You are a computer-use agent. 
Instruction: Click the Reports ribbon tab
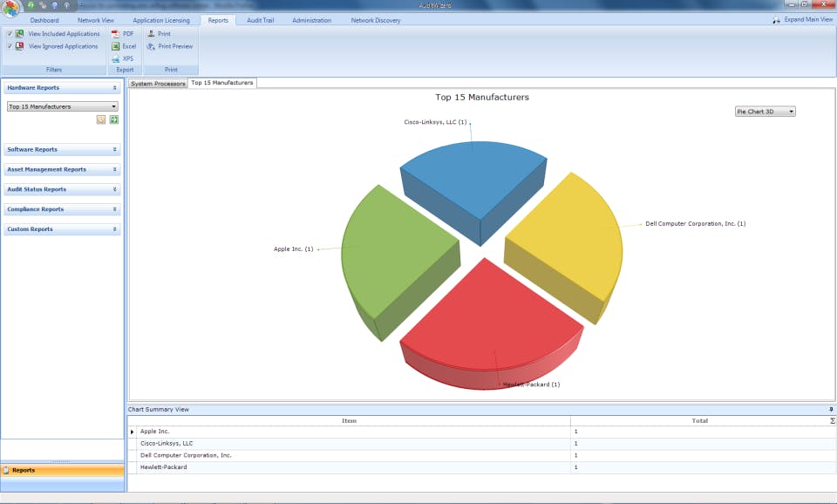click(x=218, y=20)
